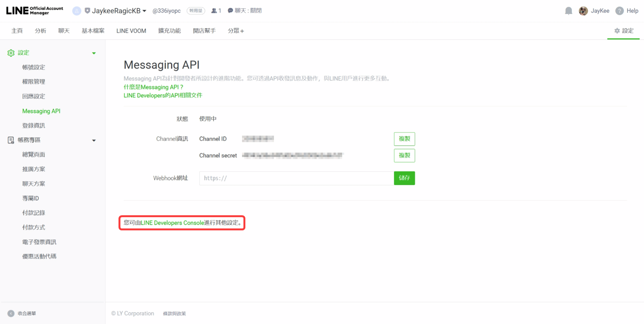The width and height of the screenshot is (644, 324).
Task: Select 推廣方案 in sidebar
Action: [34, 169]
